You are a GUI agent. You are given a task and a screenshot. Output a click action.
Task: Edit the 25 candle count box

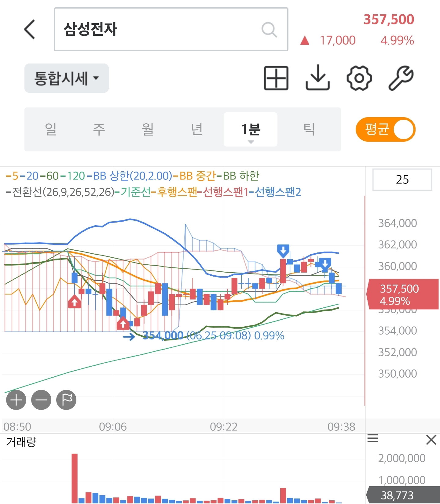point(402,179)
